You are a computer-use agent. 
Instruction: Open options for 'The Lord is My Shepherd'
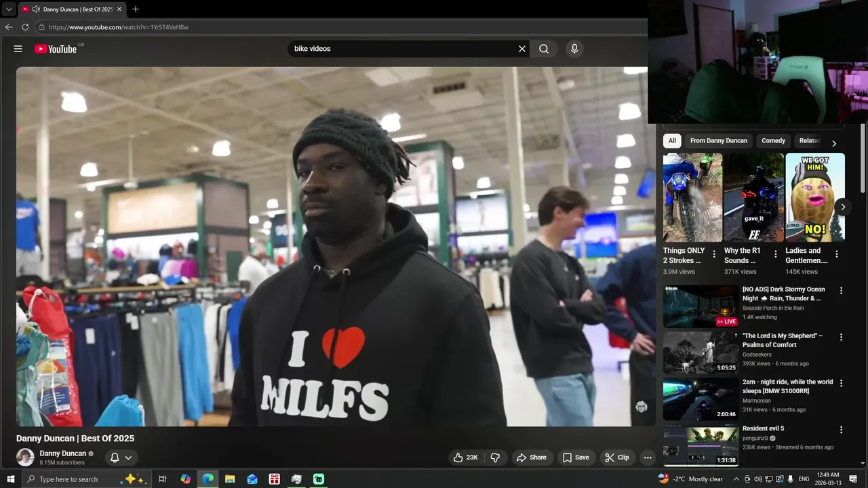(842, 337)
